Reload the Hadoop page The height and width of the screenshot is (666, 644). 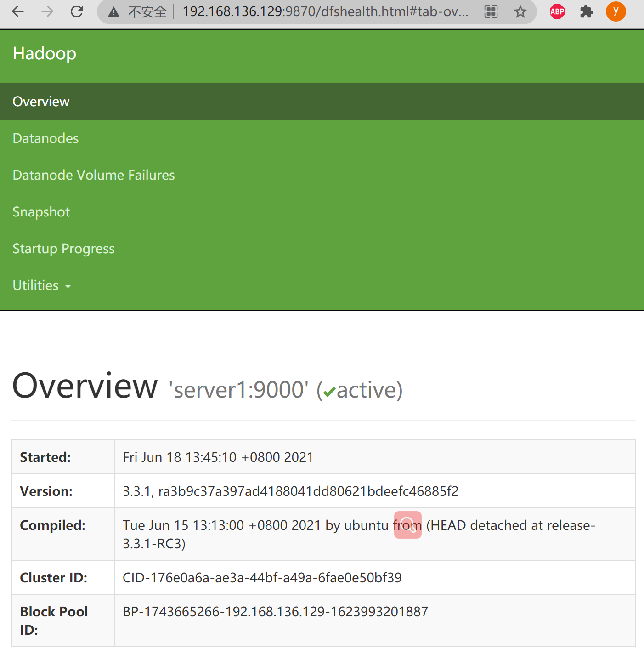(x=77, y=11)
